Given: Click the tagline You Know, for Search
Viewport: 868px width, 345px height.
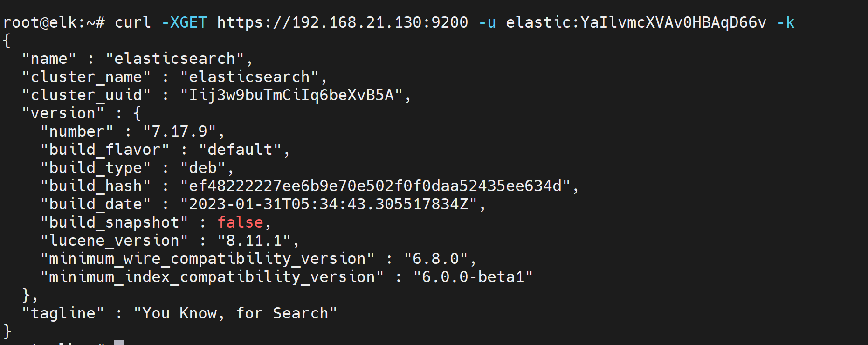Looking at the screenshot, I should click(x=235, y=313).
